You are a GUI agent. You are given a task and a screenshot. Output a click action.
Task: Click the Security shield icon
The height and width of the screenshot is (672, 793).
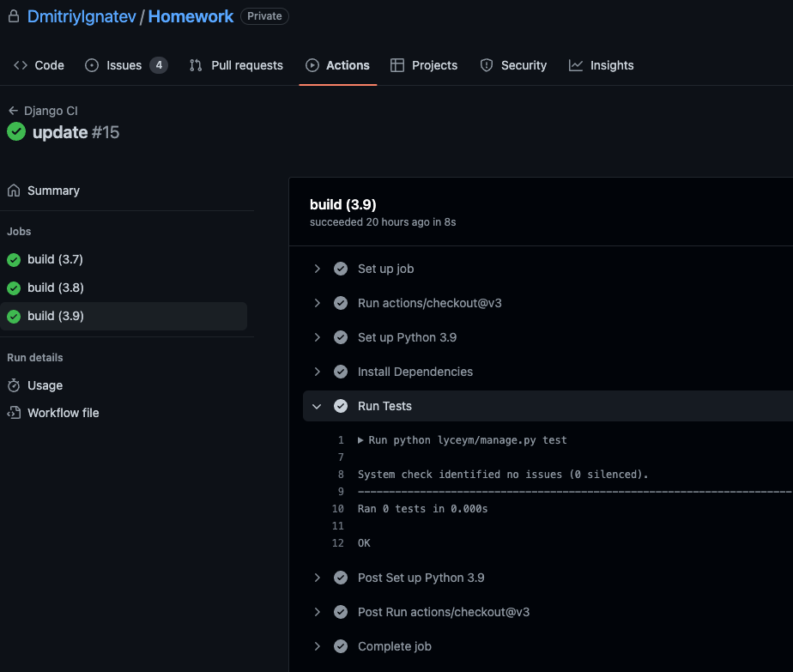coord(487,65)
